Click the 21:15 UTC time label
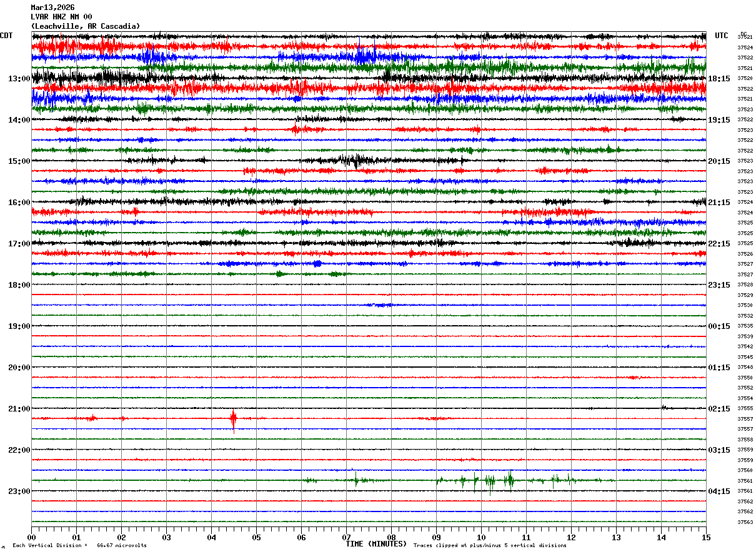756x554 pixels. tap(719, 203)
